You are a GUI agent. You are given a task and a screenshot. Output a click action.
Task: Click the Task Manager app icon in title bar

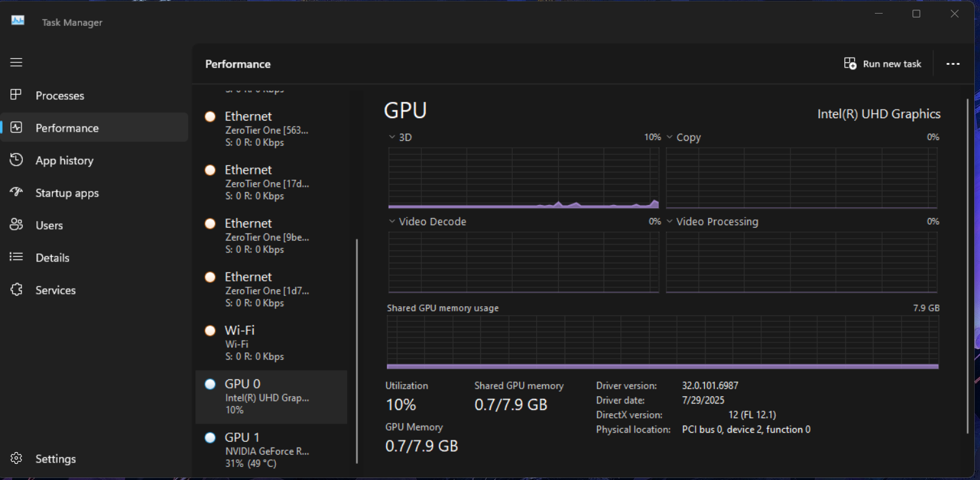pos(18,21)
